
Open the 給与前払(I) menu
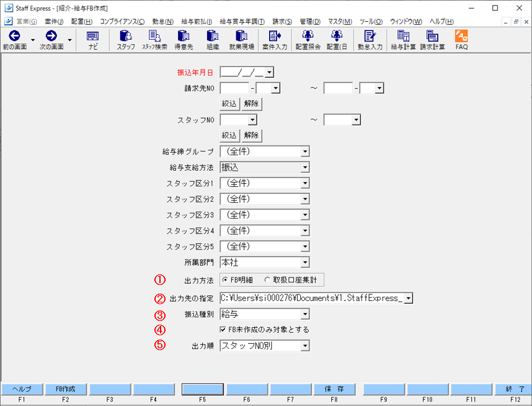pos(197,21)
